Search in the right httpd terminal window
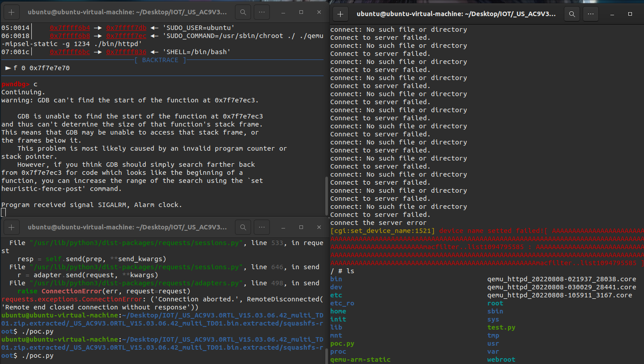This screenshot has width=644, height=364. pos(572,14)
